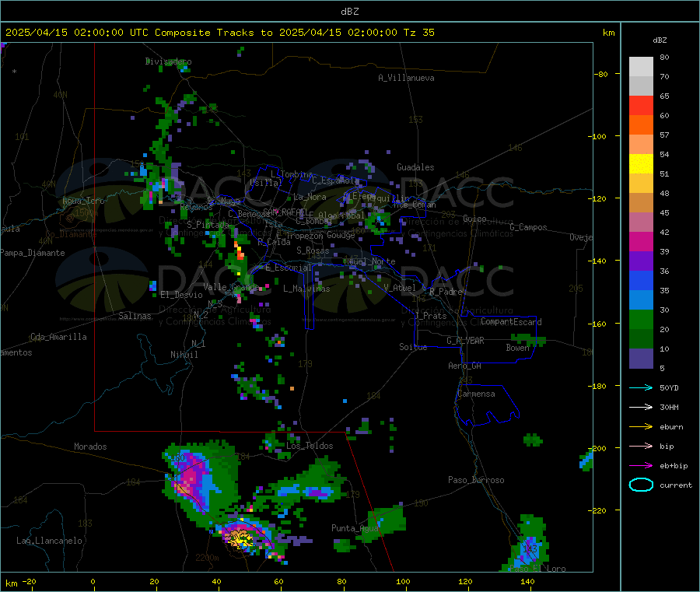Pick the royal blue 35-36 dBZ swatch
700x592 pixels.
pyautogui.click(x=641, y=280)
